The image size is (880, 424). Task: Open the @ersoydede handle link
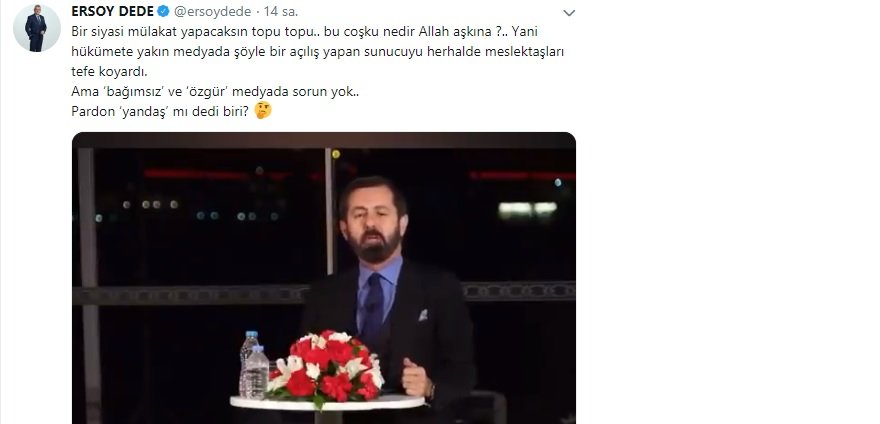212,12
